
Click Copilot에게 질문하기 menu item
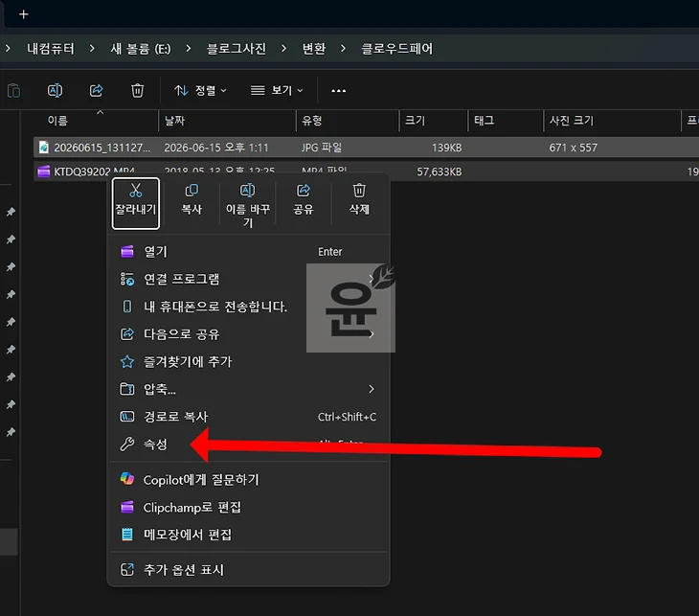(249, 480)
